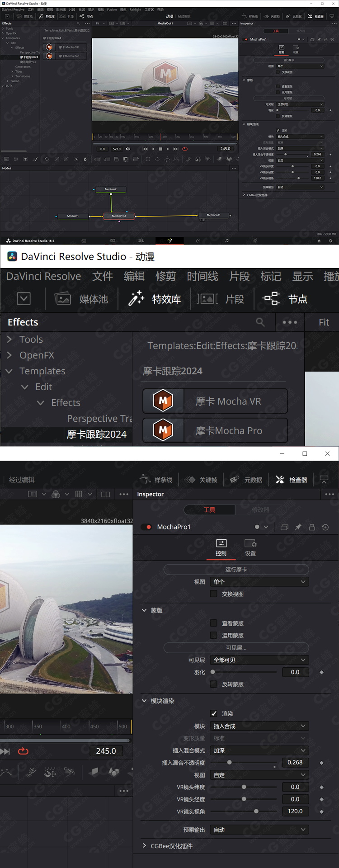339x868 pixels.
Task: Open the three-dot options menu beside Effects search
Action: click(x=290, y=322)
